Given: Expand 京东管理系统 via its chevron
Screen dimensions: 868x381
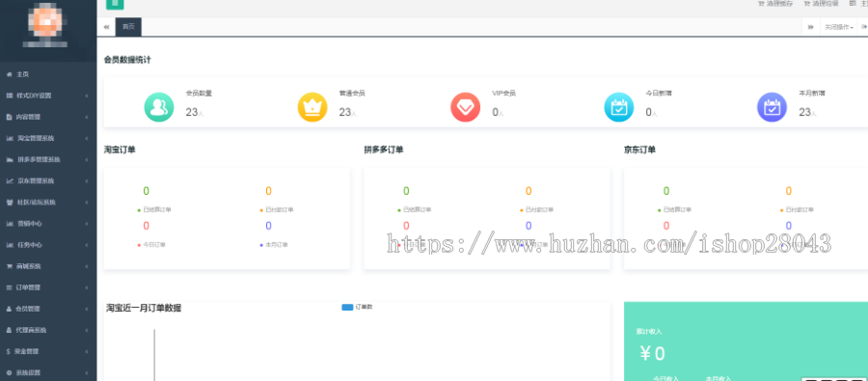Looking at the screenshot, I should pos(87,180).
